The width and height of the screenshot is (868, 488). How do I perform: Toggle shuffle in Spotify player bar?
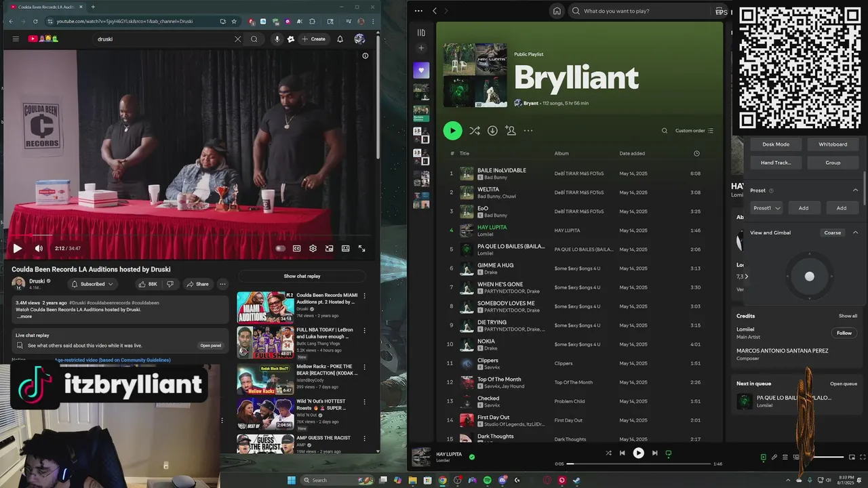point(608,453)
